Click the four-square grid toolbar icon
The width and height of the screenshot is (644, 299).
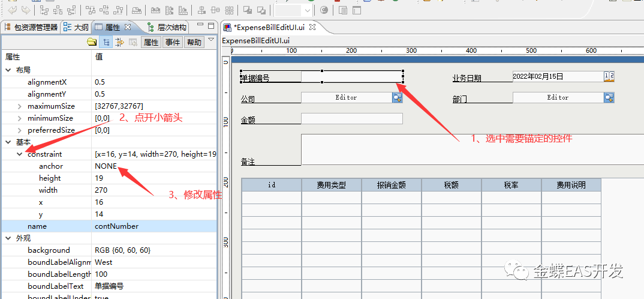(x=230, y=10)
